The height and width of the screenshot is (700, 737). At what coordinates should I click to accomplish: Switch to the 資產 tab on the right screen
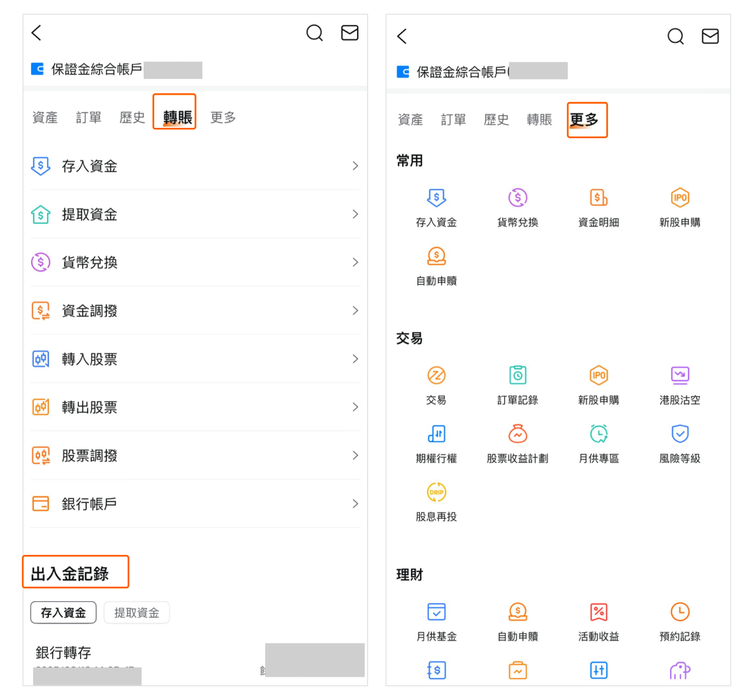(x=410, y=120)
